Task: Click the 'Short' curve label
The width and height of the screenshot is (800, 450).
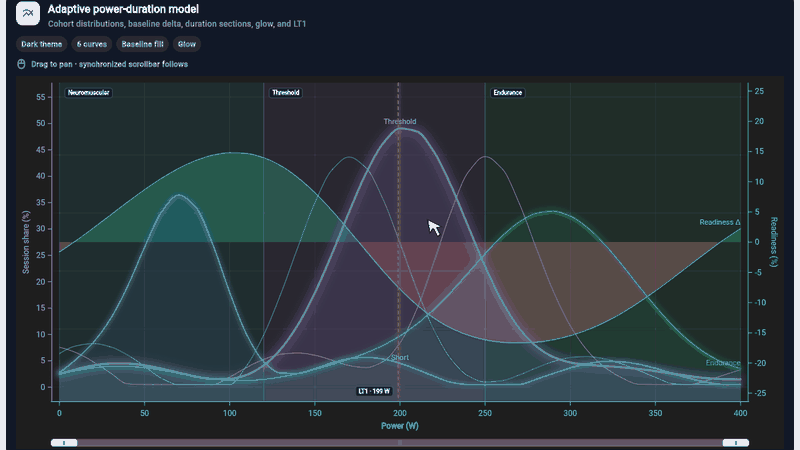Action: click(400, 358)
